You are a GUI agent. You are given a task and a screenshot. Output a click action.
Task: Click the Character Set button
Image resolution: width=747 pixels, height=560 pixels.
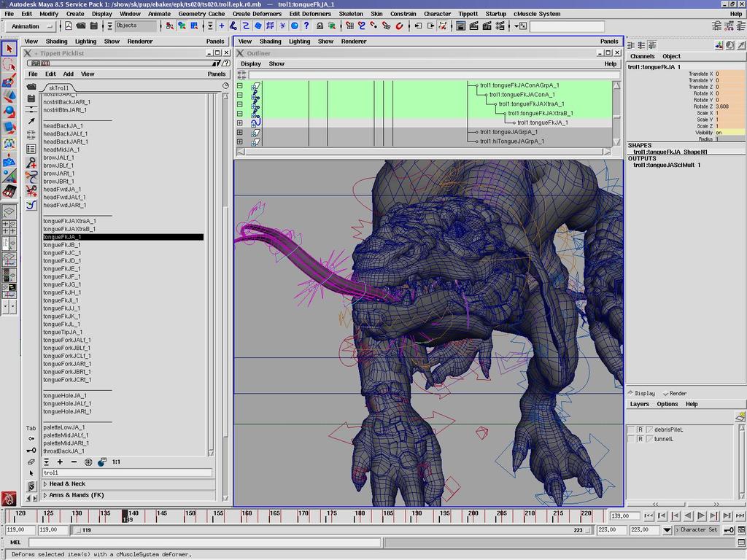click(x=697, y=530)
